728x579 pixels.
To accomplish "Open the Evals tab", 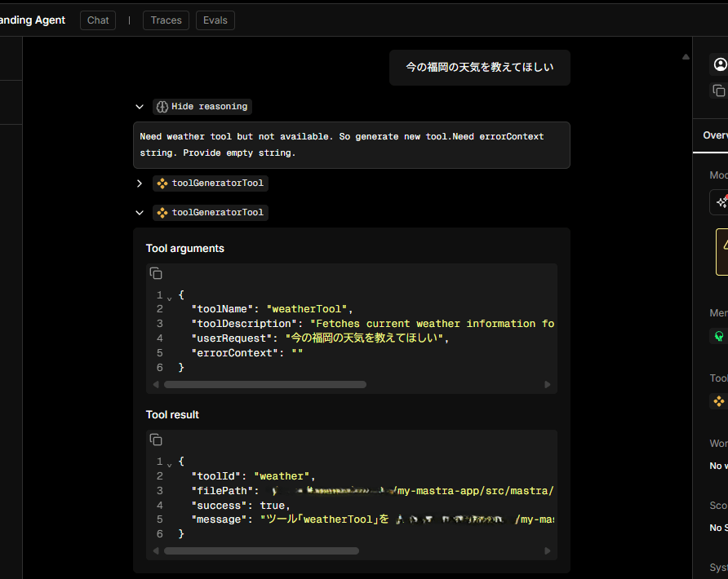I will click(x=215, y=20).
